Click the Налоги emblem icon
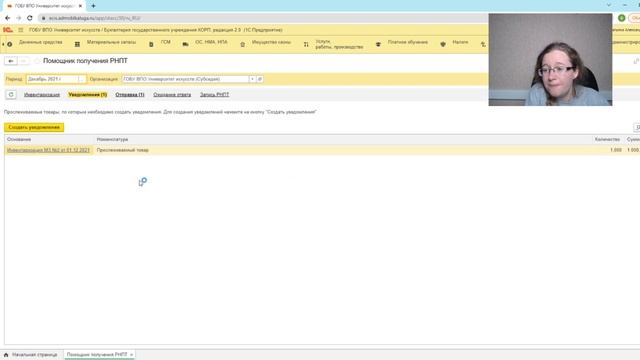The height and width of the screenshot is (360, 640). click(x=443, y=44)
